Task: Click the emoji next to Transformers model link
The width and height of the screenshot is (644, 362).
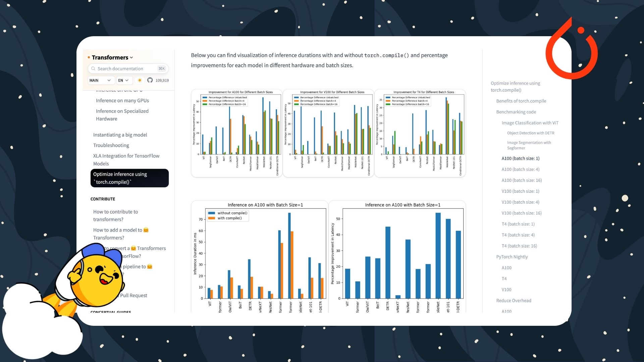Action: coord(133,248)
